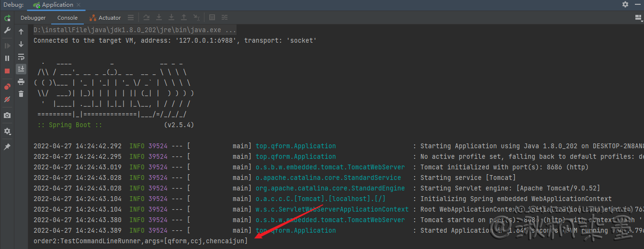Print the console output

tap(21, 82)
